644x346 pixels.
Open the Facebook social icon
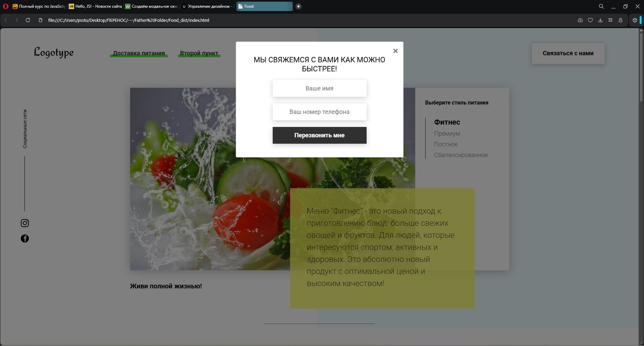(25, 238)
